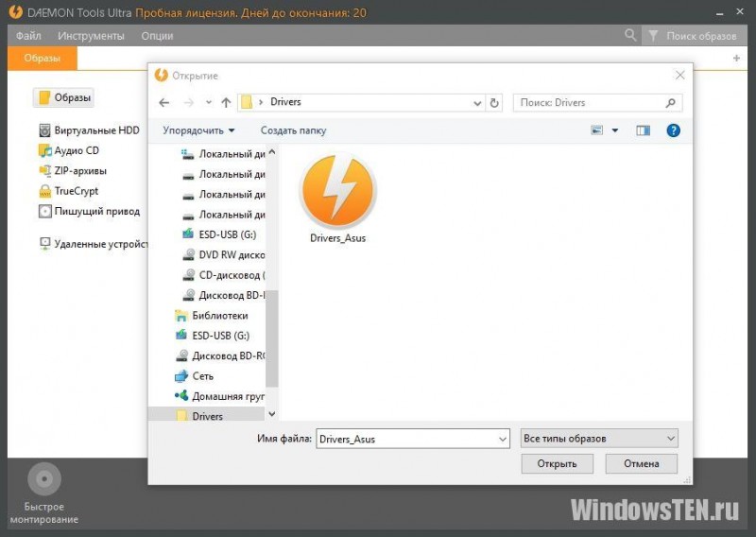Image resolution: width=756 pixels, height=537 pixels.
Task: Open the Опции menu
Action: [x=157, y=36]
